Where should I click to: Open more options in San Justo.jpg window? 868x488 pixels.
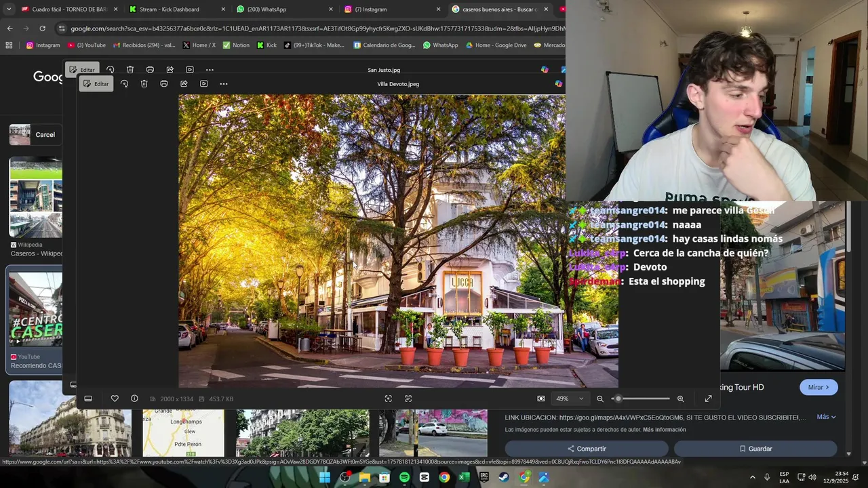[x=210, y=70]
